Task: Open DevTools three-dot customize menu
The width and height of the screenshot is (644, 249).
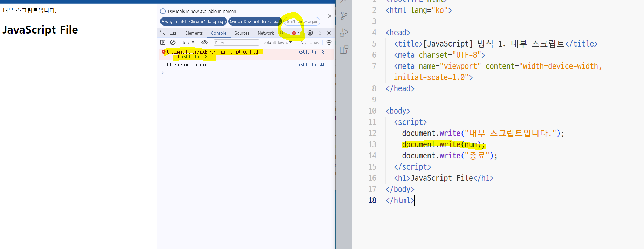Action: pos(320,33)
